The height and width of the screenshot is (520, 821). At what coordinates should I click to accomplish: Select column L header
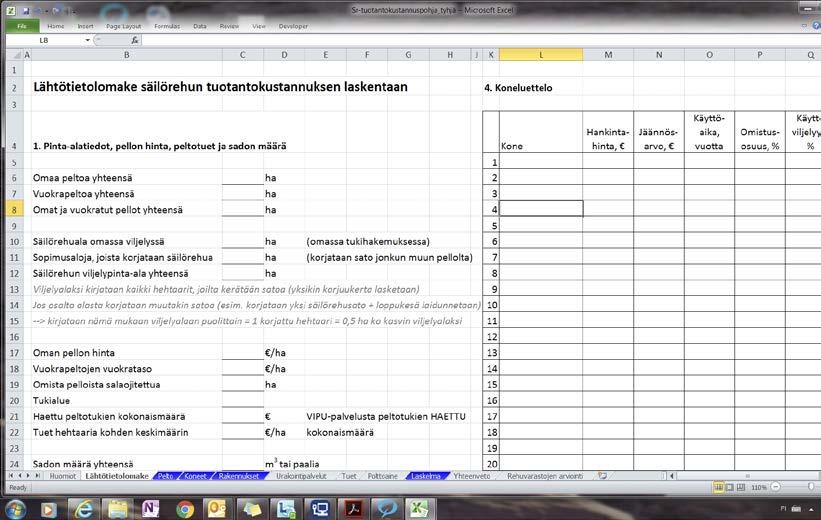click(541, 54)
